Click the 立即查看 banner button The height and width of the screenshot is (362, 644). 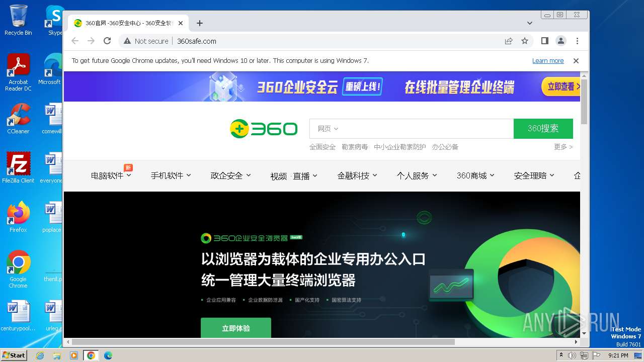point(561,86)
